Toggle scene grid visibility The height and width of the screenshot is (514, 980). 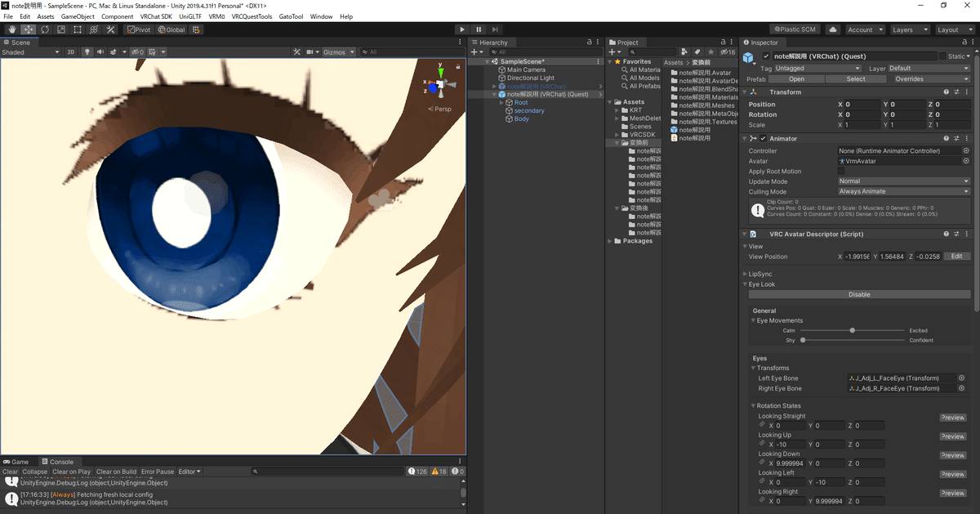[x=152, y=51]
